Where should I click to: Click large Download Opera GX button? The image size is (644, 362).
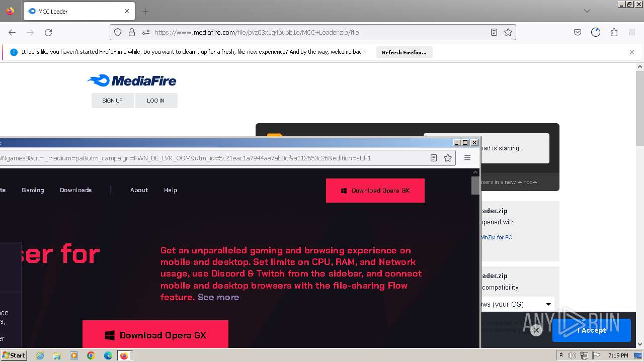point(155,334)
